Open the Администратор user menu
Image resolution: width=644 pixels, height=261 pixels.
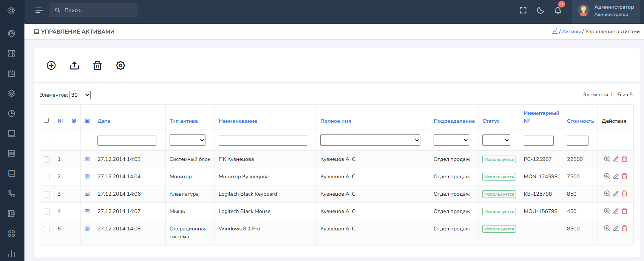pos(608,11)
